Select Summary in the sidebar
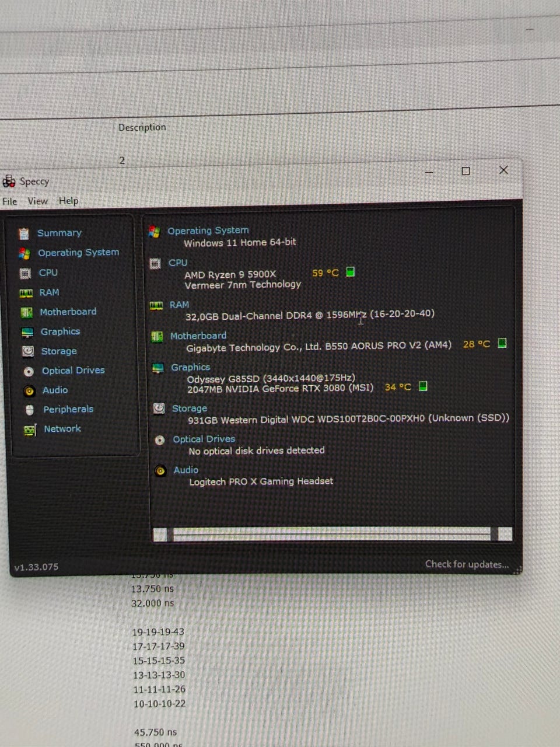Image resolution: width=560 pixels, height=747 pixels. coord(60,233)
